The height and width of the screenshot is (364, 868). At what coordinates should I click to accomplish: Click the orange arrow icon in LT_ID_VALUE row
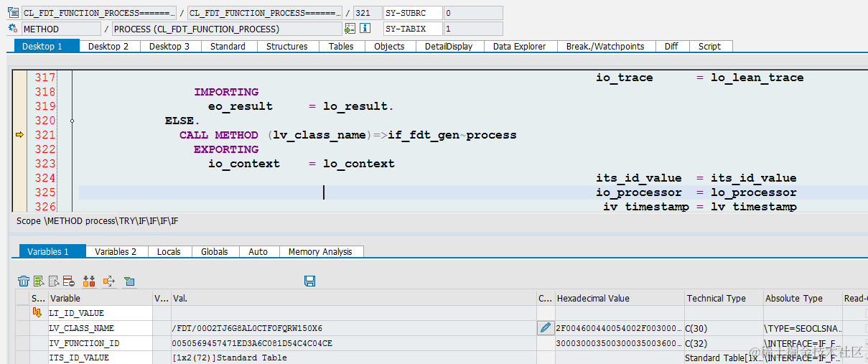[x=37, y=313]
